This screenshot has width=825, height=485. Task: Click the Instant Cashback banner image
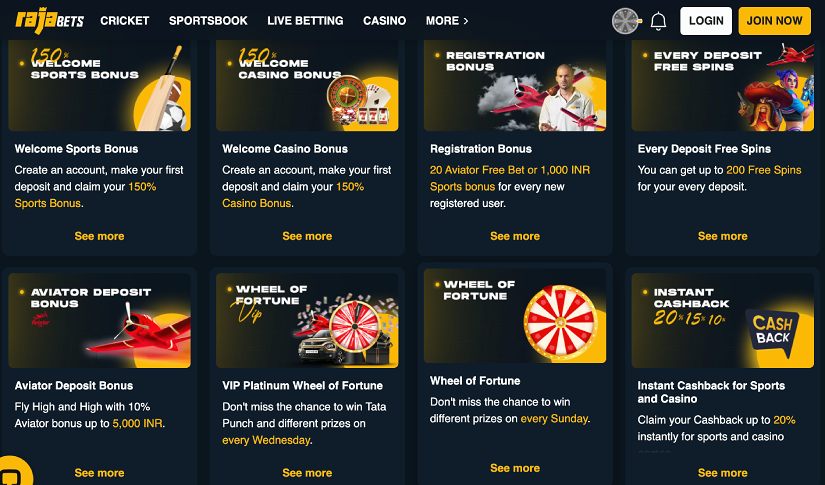coord(722,320)
